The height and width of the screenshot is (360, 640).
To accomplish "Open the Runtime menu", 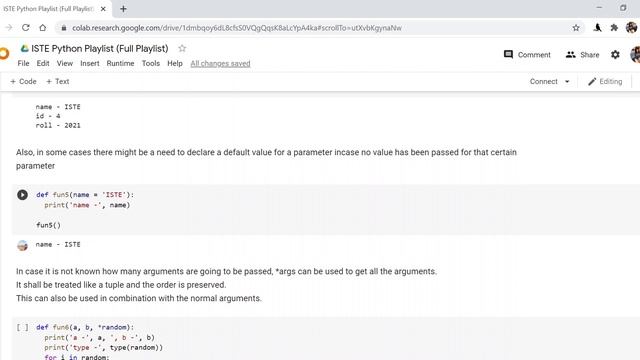I will [x=120, y=64].
